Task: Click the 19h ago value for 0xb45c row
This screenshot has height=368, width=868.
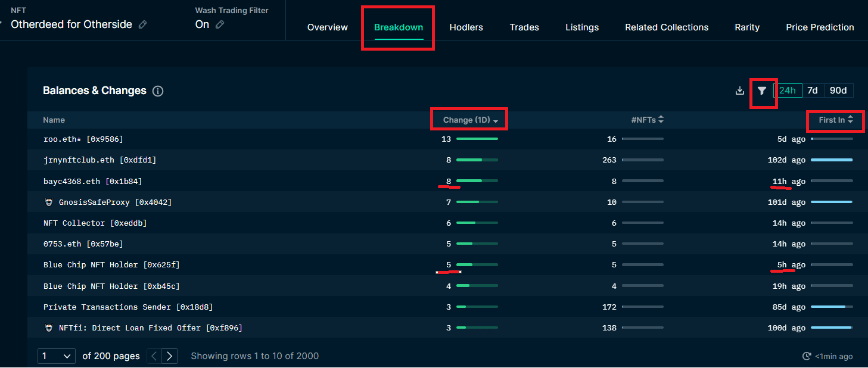Action: click(789, 286)
